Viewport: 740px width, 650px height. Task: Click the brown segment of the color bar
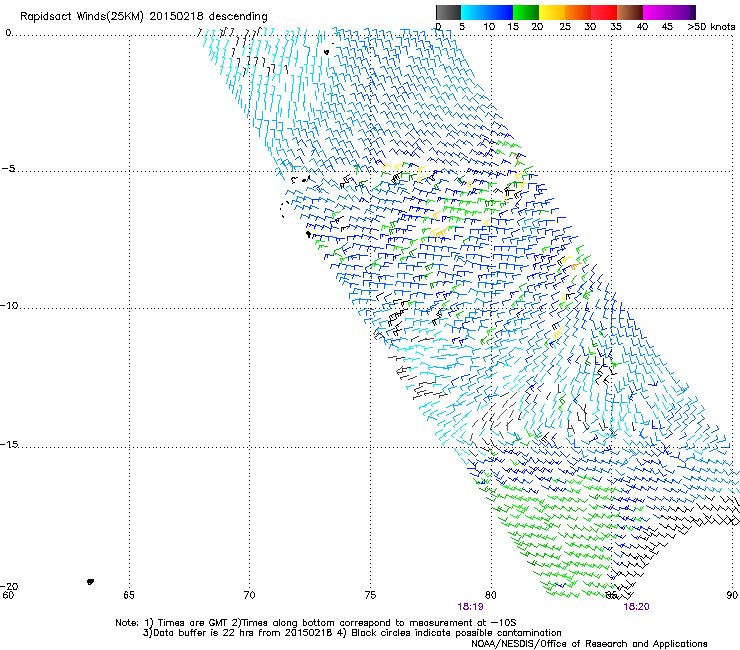(630, 12)
